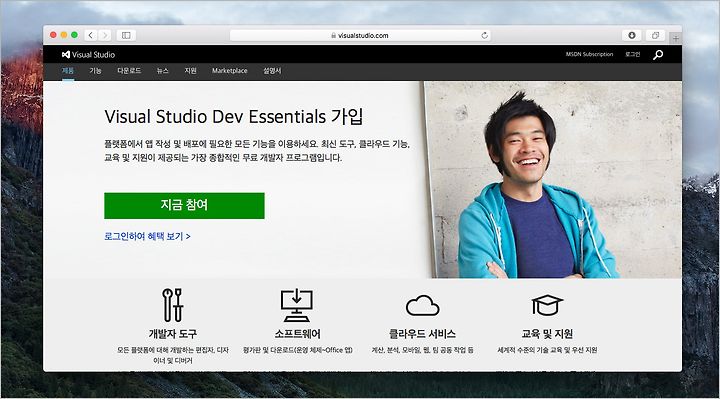Go forward with Safari forward arrow
The width and height of the screenshot is (720, 399).
105,35
